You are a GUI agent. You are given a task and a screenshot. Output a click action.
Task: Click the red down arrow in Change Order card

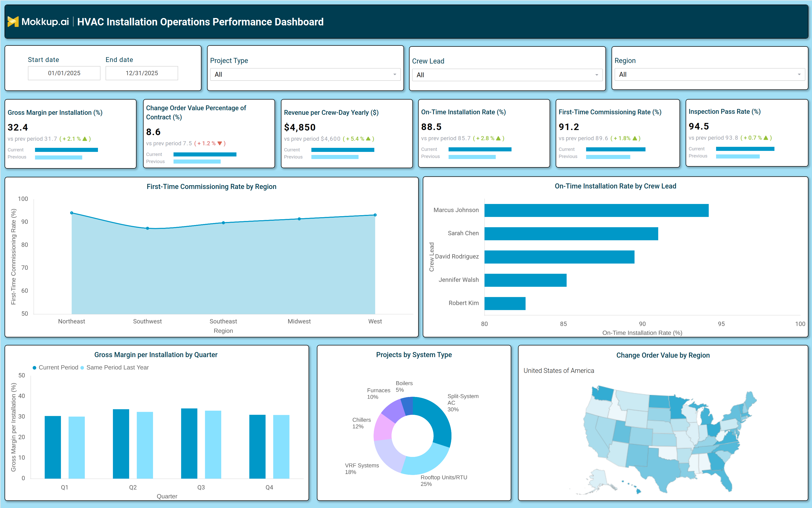[x=220, y=144]
